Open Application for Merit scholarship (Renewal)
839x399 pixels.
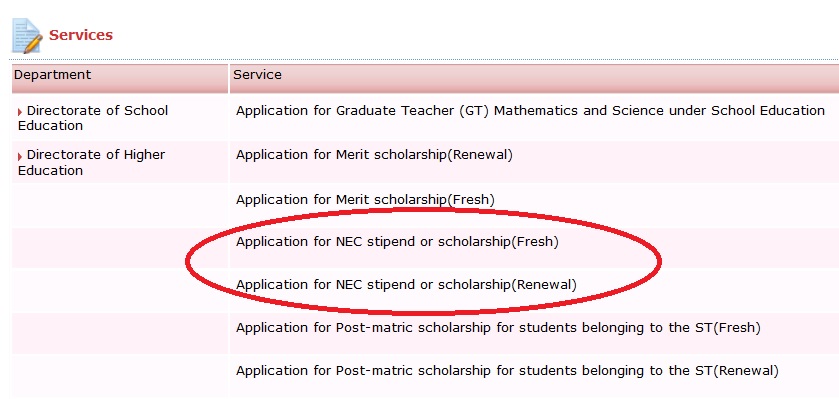click(374, 155)
